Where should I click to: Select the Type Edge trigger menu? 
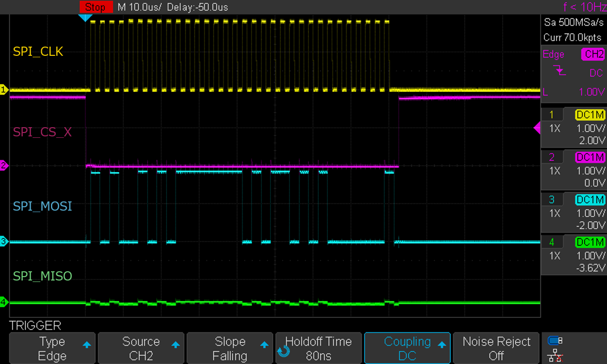(x=52, y=347)
